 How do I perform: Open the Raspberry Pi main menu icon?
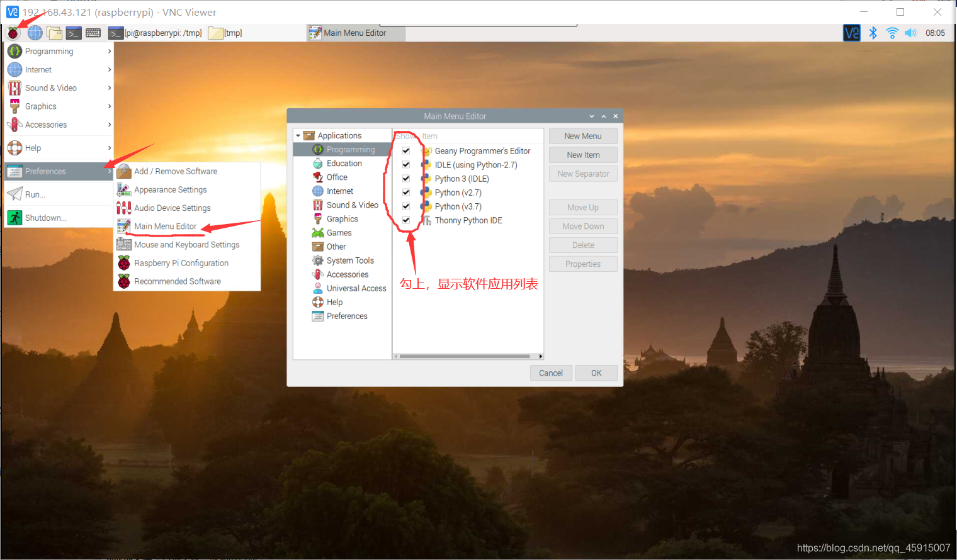(13, 33)
